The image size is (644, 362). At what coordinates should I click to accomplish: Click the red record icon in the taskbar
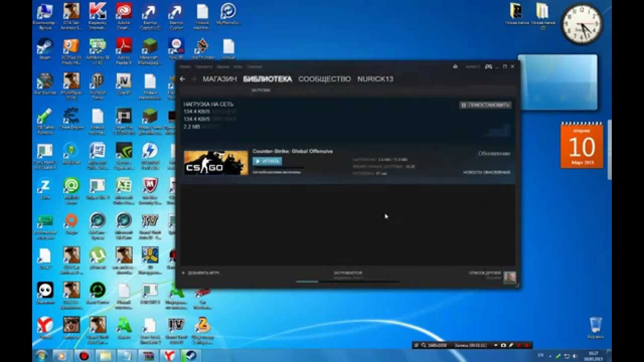[x=84, y=355]
